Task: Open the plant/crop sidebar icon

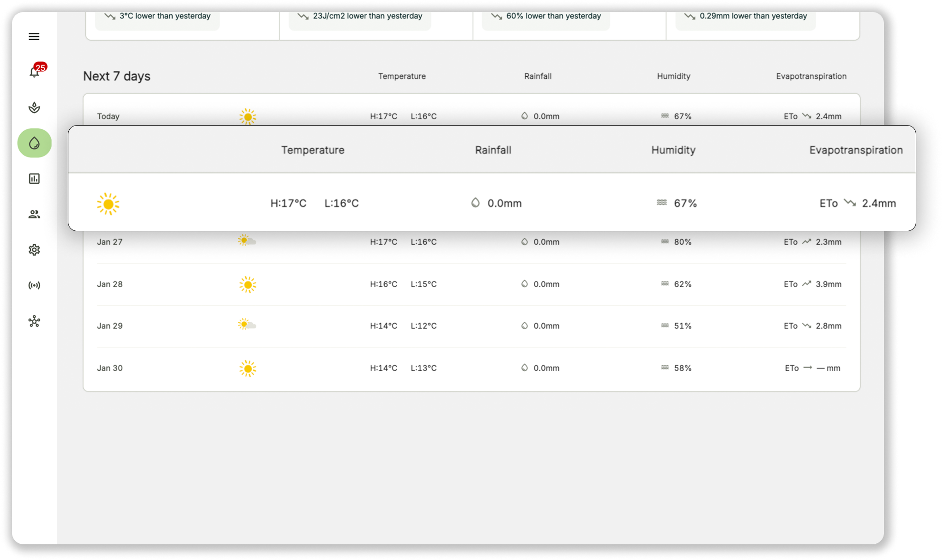Action: [x=34, y=108]
